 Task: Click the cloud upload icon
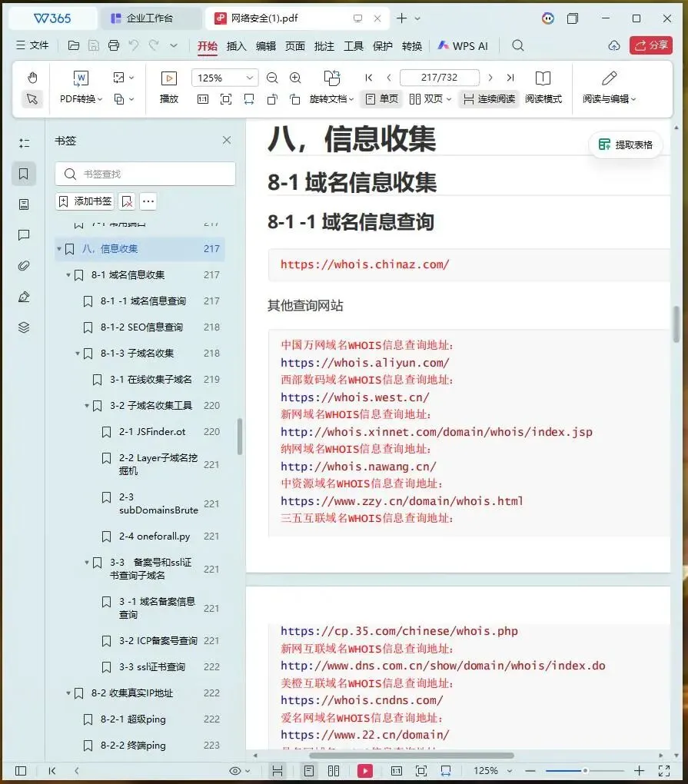tap(614, 45)
